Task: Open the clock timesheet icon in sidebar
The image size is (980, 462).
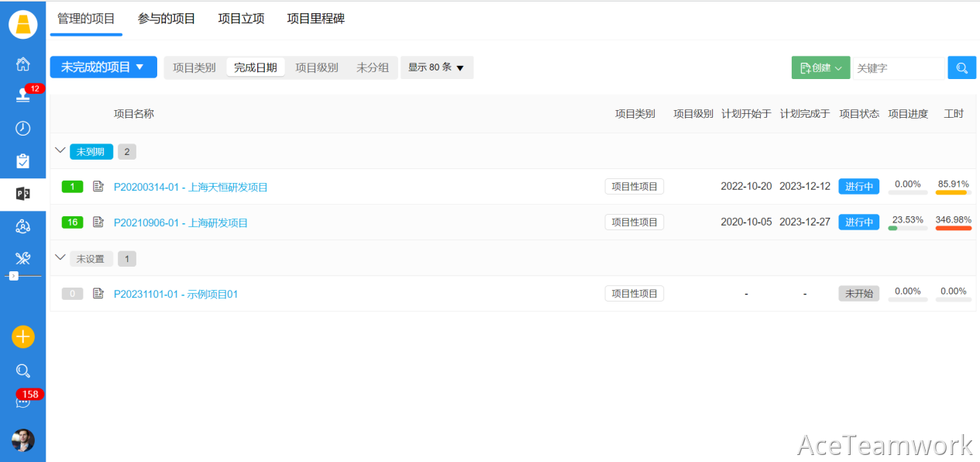Action: click(x=22, y=129)
